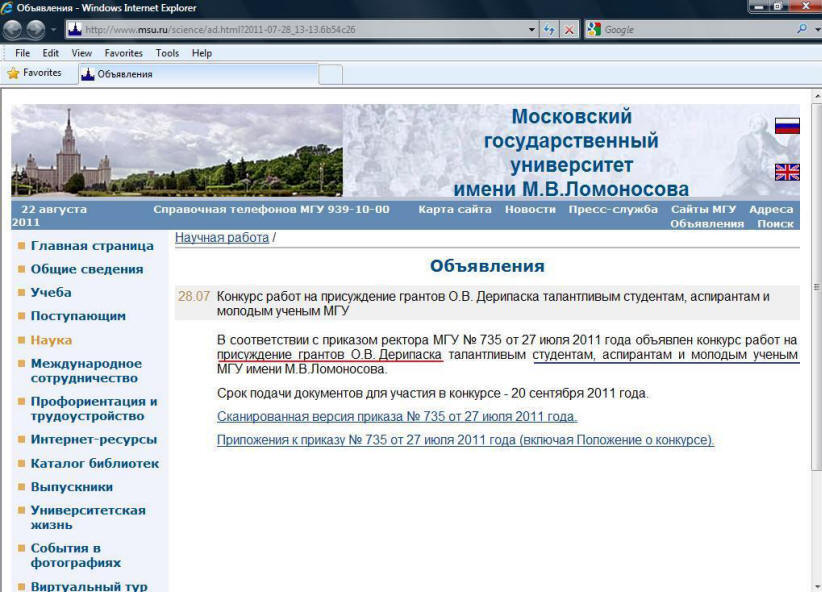This screenshot has width=822, height=592.
Task: Open the Поиск header link
Action: pyautogui.click(x=775, y=224)
